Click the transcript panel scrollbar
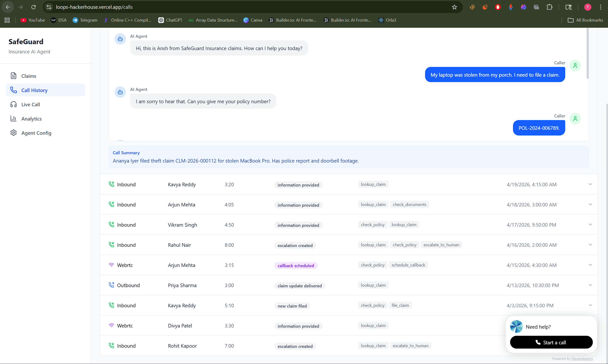 (x=587, y=53)
